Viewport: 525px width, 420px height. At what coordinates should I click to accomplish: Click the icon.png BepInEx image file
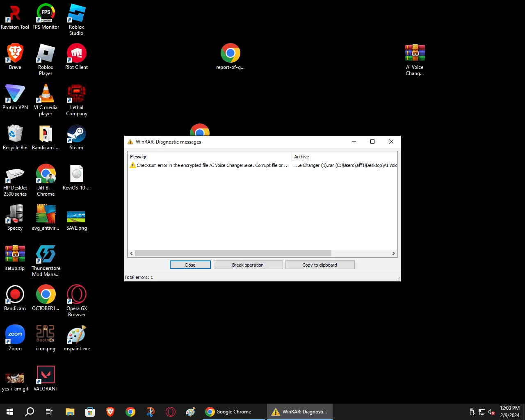[46, 338]
